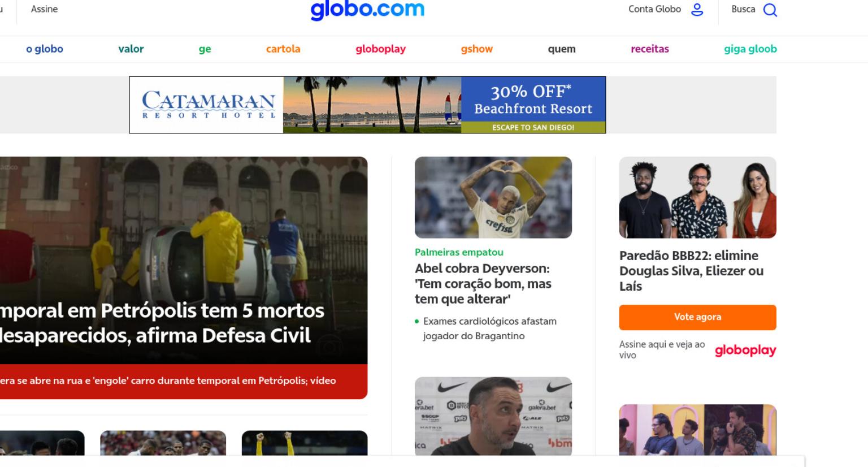Go to the receitas section

650,49
